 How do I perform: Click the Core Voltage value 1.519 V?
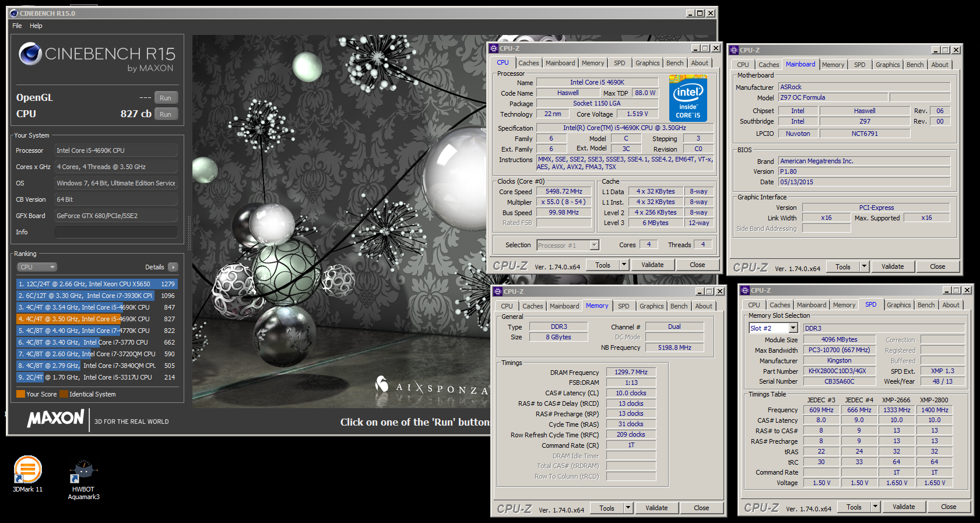637,114
